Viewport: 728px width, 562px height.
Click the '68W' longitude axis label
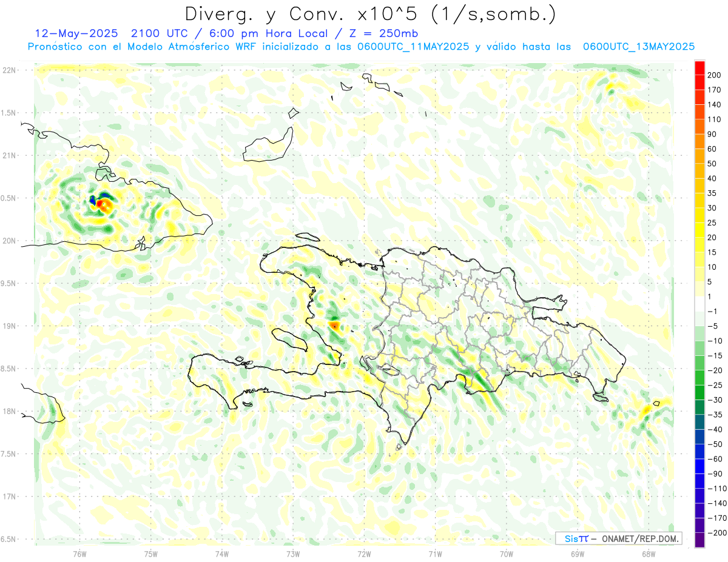(x=649, y=553)
